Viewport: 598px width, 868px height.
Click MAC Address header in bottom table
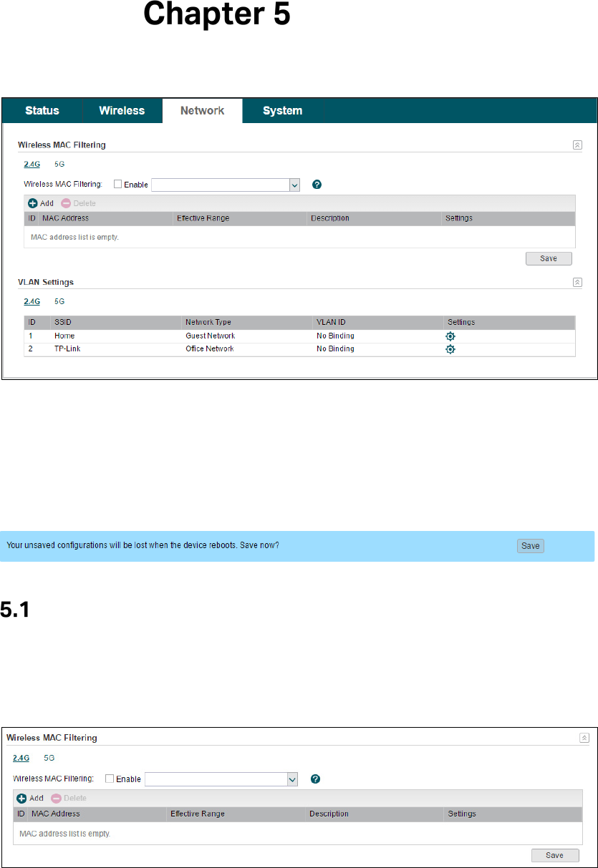pos(56,814)
